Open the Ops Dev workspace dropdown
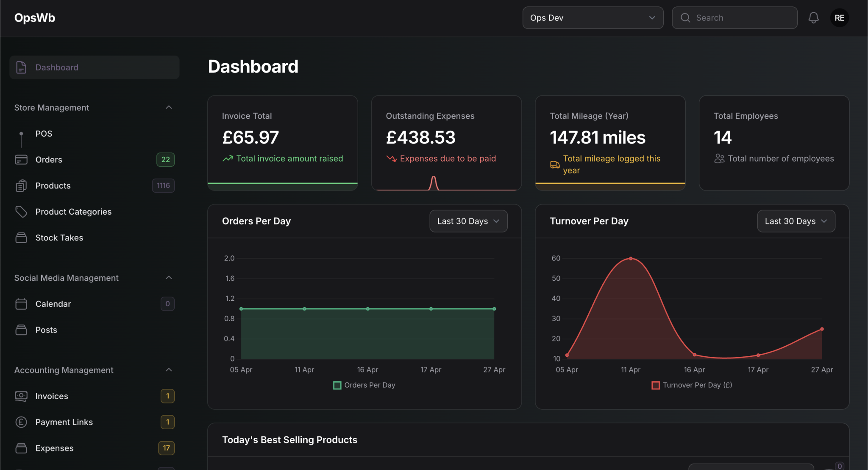Screen dimensions: 868x470 (x=593, y=18)
